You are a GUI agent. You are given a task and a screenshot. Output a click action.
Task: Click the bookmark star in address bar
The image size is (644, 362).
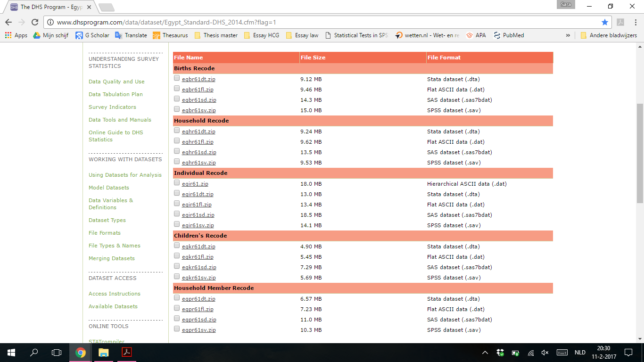[x=605, y=22]
